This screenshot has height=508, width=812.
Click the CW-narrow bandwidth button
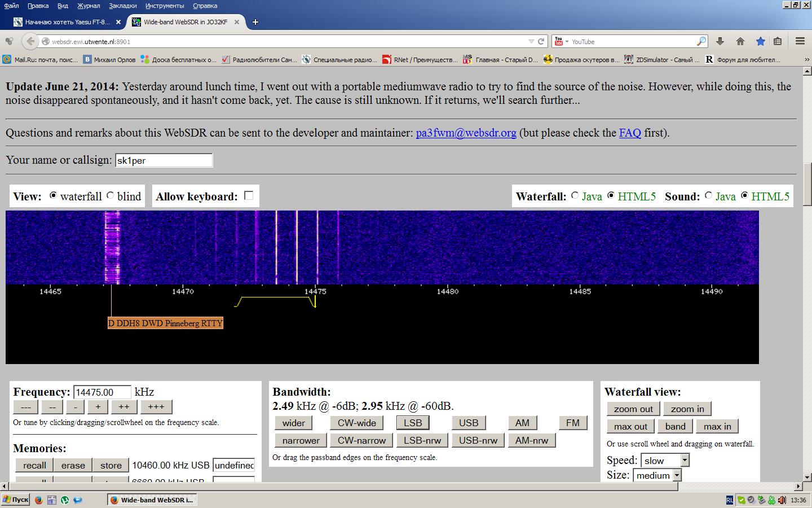tap(361, 440)
